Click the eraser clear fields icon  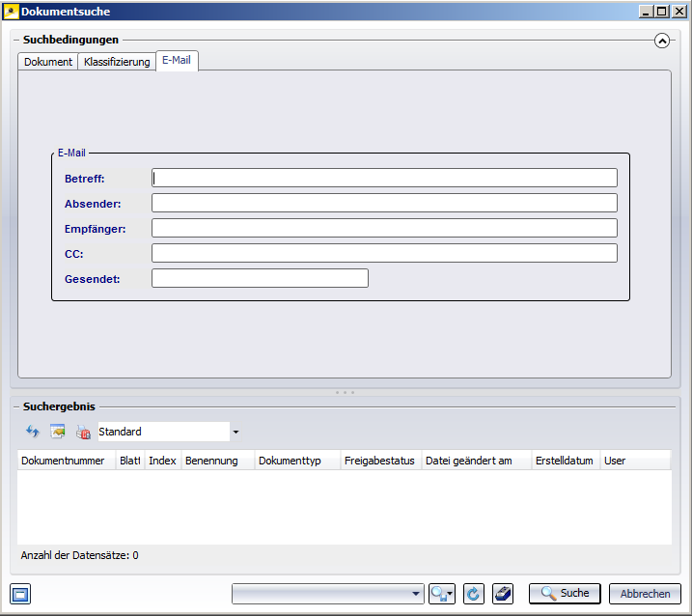[503, 594]
